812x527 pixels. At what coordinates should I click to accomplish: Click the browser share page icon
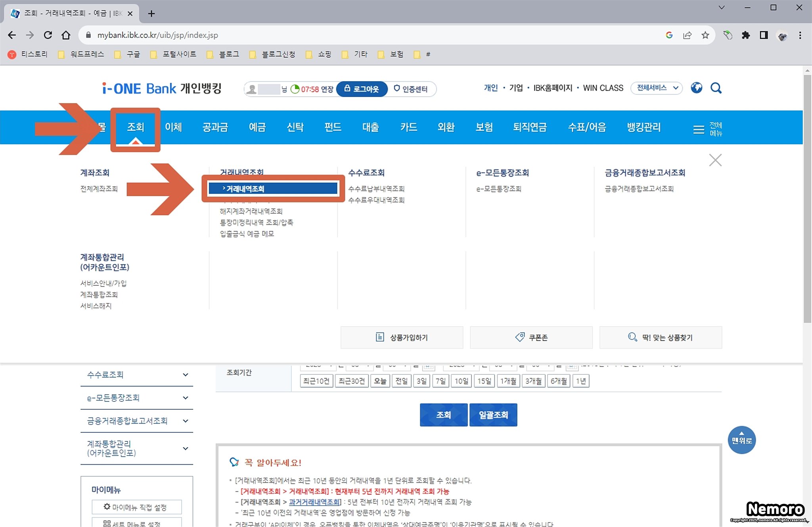pyautogui.click(x=687, y=35)
